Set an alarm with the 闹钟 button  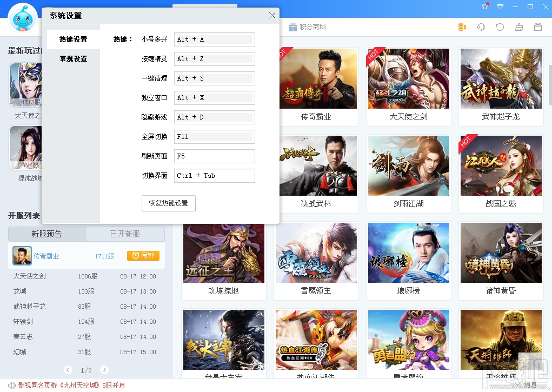[143, 255]
